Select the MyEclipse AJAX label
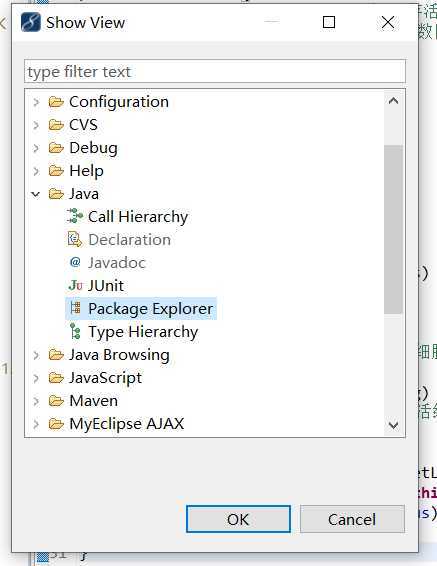The height and width of the screenshot is (566, 437). click(x=127, y=424)
